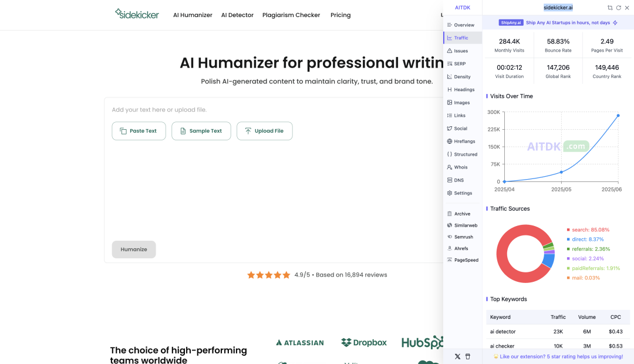Open AI Detector nav item
Viewport: 634px width, 364px height.
tap(237, 15)
